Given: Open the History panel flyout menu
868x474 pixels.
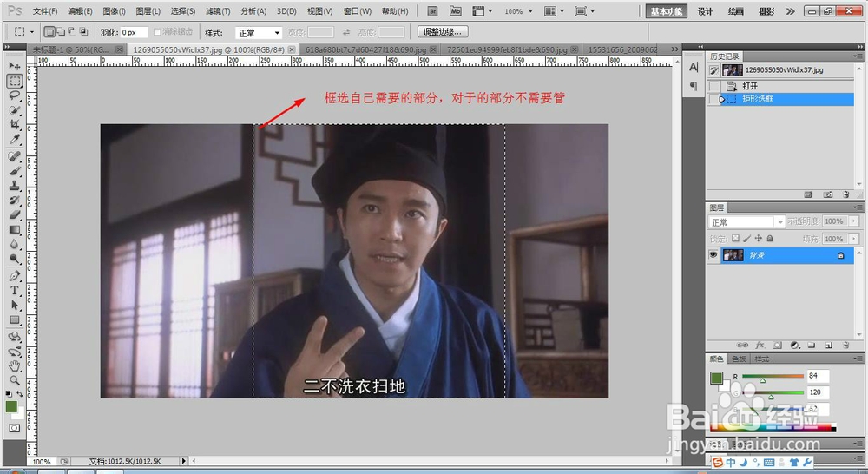Looking at the screenshot, I should (858, 56).
